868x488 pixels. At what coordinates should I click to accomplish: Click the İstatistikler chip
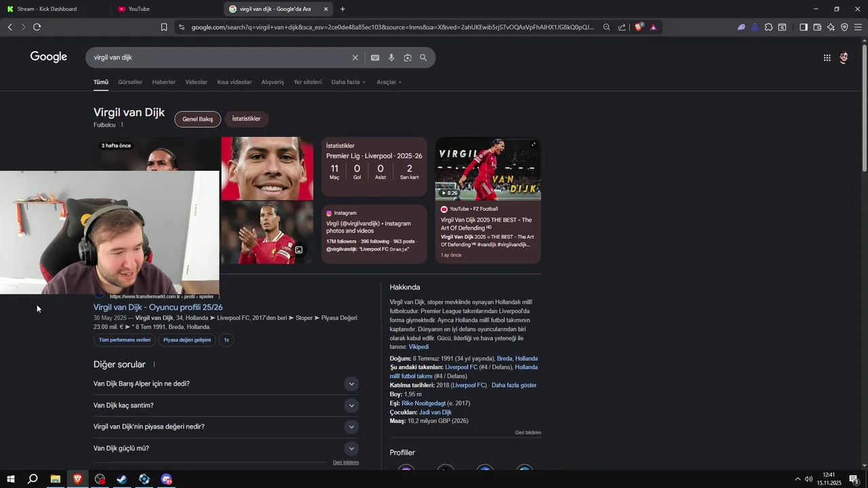pos(246,119)
